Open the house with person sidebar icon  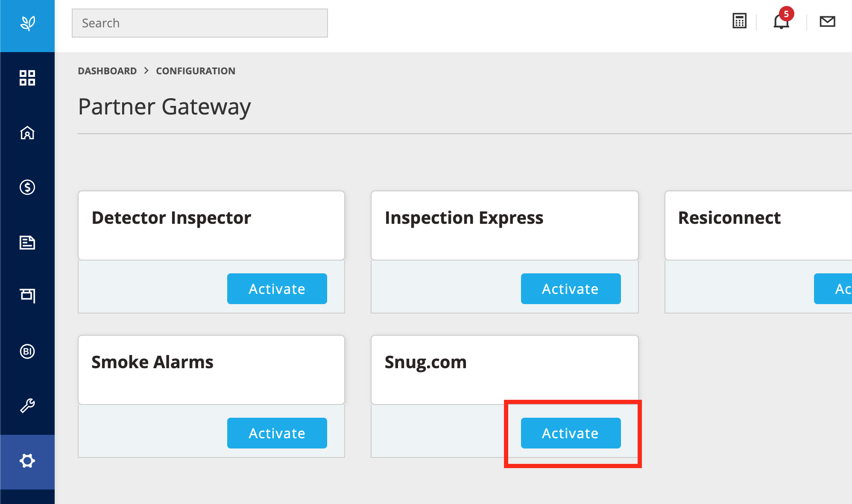pyautogui.click(x=27, y=133)
